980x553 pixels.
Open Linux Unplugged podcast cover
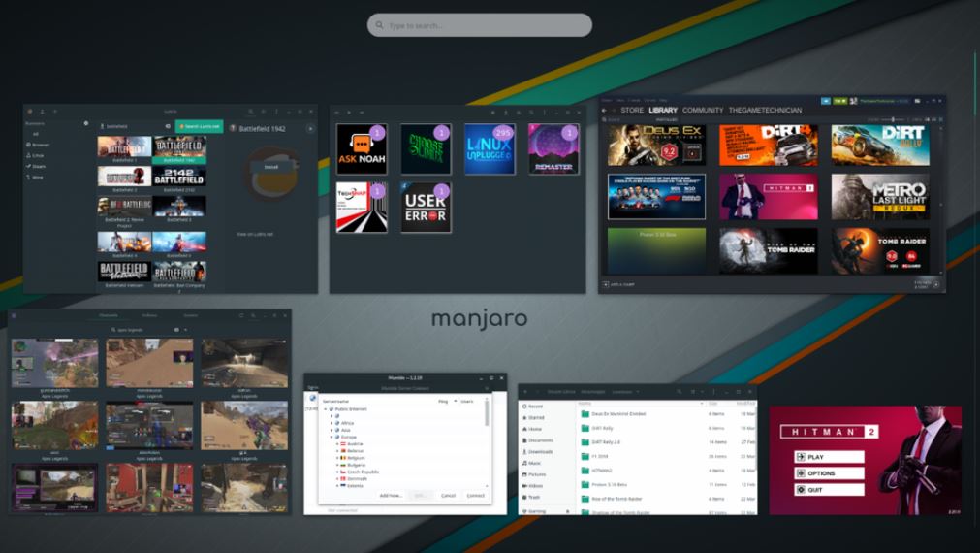490,148
